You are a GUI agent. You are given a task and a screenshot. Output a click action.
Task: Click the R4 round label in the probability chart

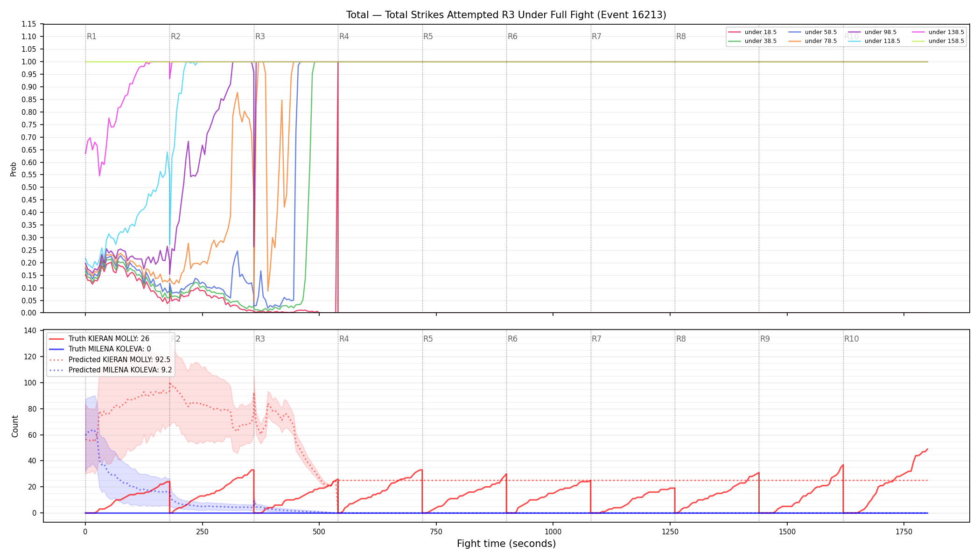point(344,36)
